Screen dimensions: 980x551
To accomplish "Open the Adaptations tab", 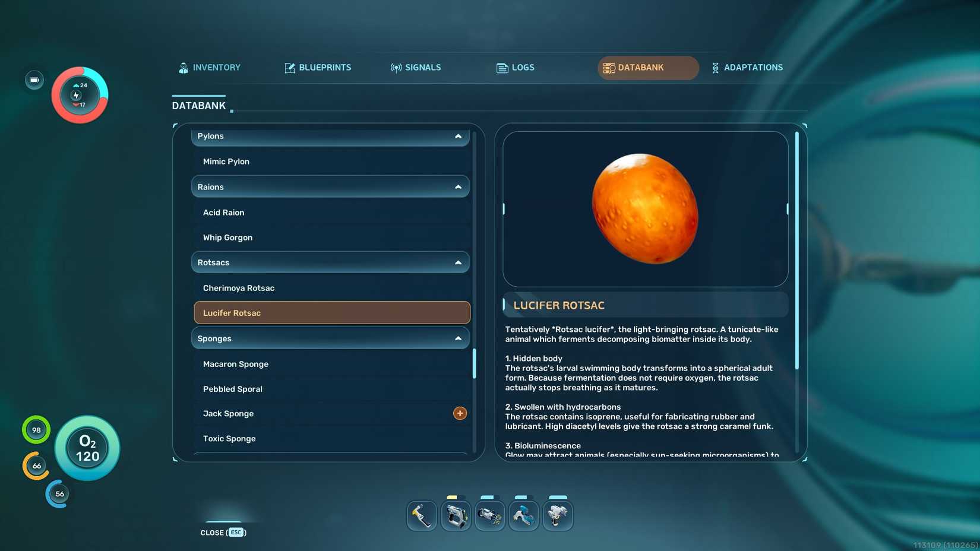I will click(x=747, y=68).
